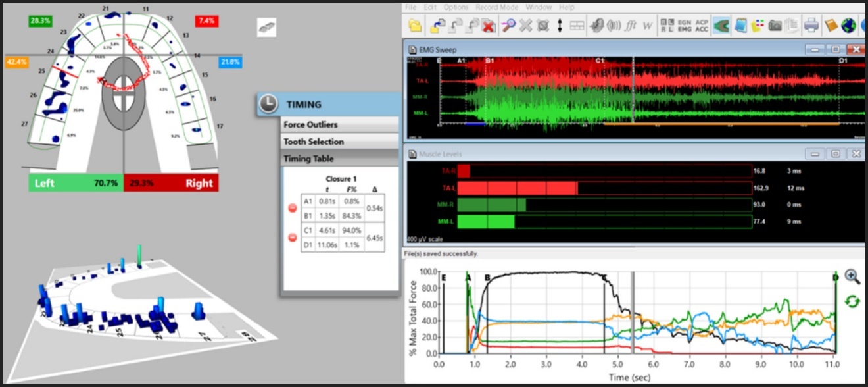Click the boxed X icon in toolbar

pyautogui.click(x=542, y=26)
